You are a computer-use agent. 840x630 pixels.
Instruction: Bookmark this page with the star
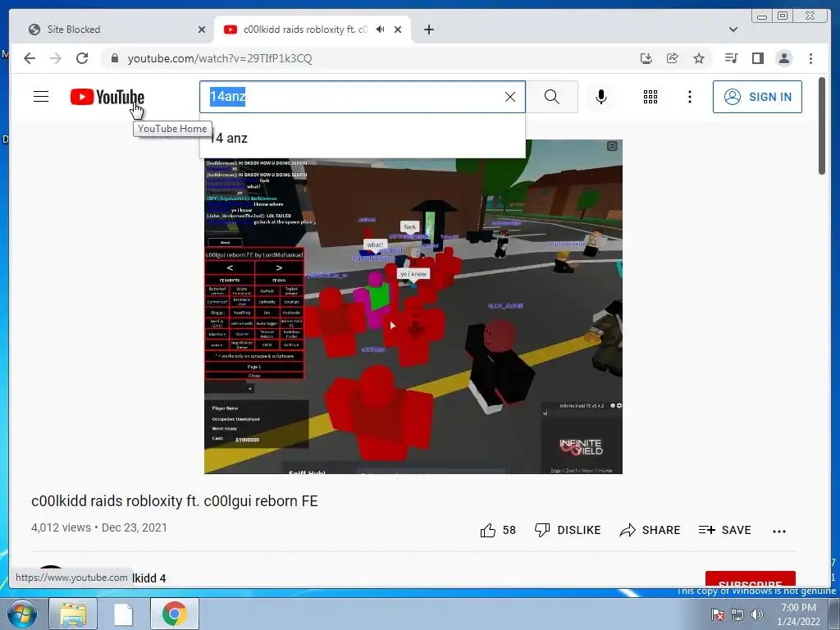tap(699, 58)
